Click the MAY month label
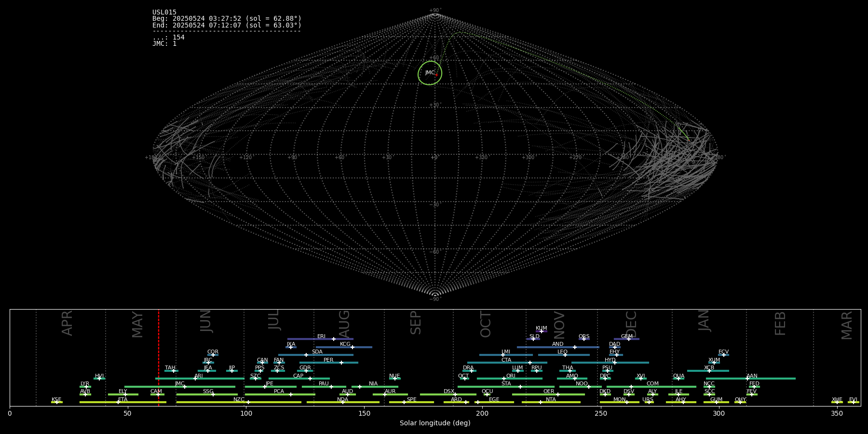868x434 pixels. 137,325
